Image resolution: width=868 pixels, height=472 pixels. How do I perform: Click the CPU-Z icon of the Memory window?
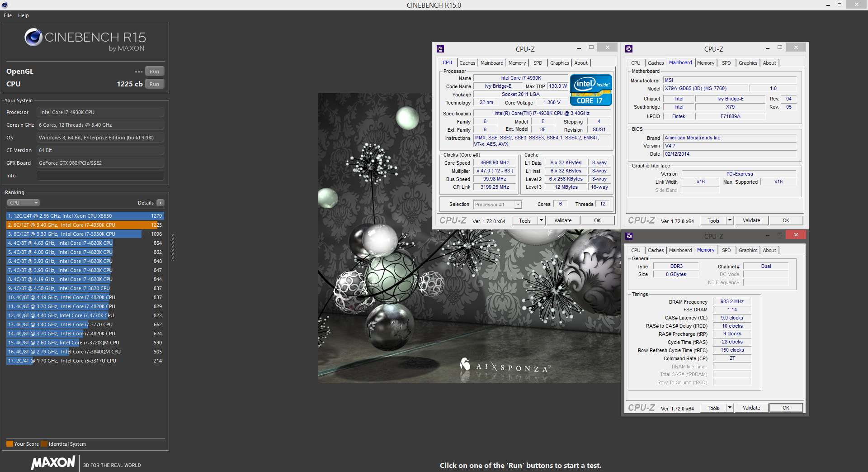pos(629,236)
